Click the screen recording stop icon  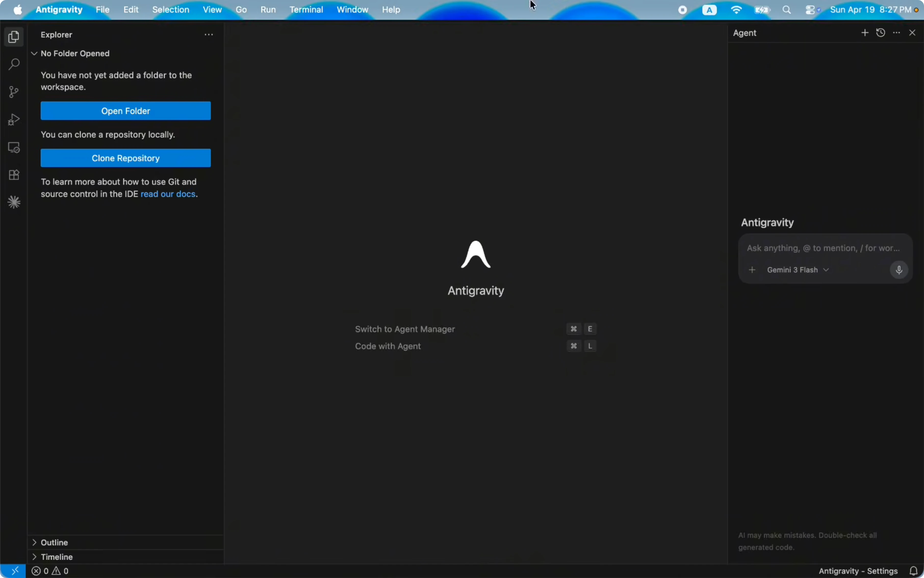[x=682, y=10]
